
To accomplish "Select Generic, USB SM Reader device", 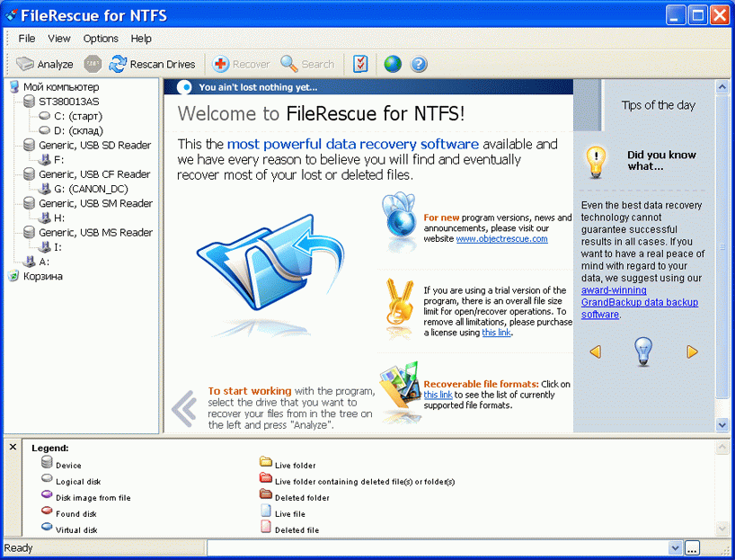I will [x=95, y=203].
